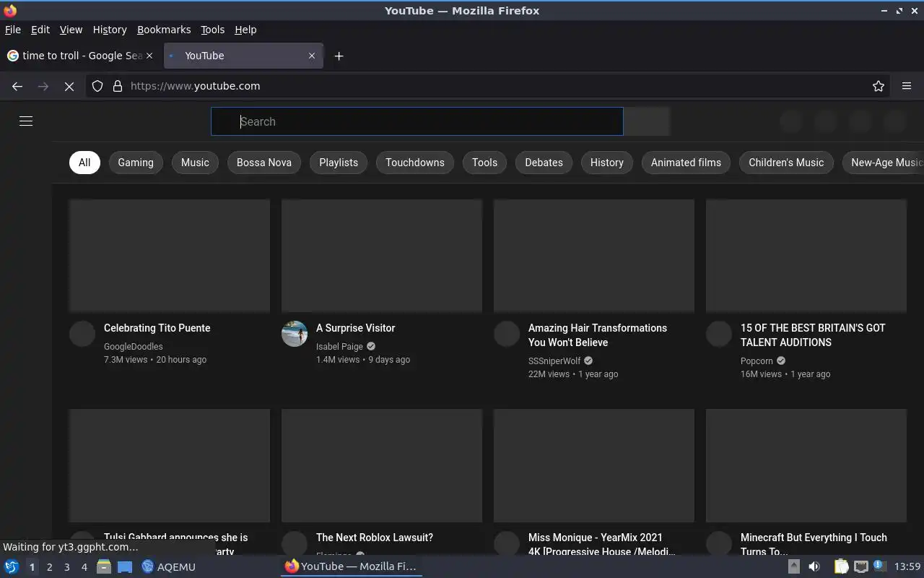Select the Touchdowns chip

415,163
